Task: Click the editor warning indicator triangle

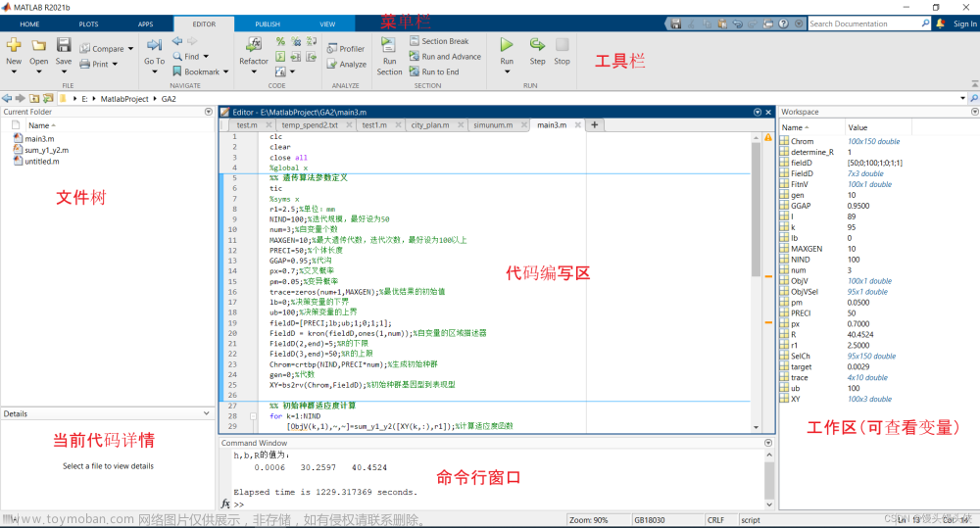Action: [x=768, y=137]
